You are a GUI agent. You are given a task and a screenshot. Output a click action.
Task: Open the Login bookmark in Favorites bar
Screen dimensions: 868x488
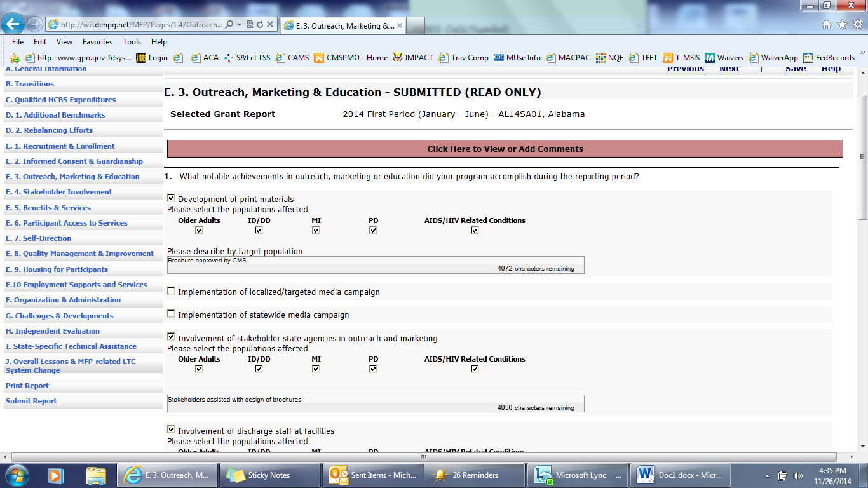pyautogui.click(x=152, y=58)
